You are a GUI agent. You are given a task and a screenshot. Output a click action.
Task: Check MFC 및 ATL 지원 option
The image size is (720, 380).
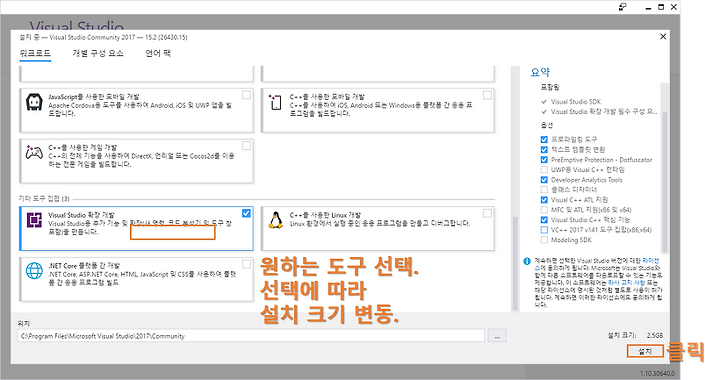tap(544, 210)
